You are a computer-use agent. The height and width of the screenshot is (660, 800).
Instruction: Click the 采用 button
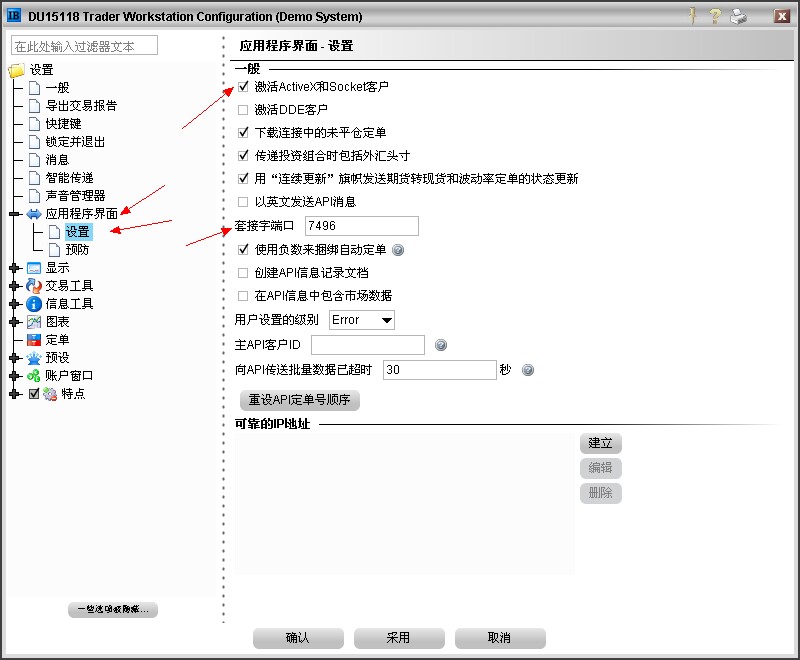[x=399, y=638]
